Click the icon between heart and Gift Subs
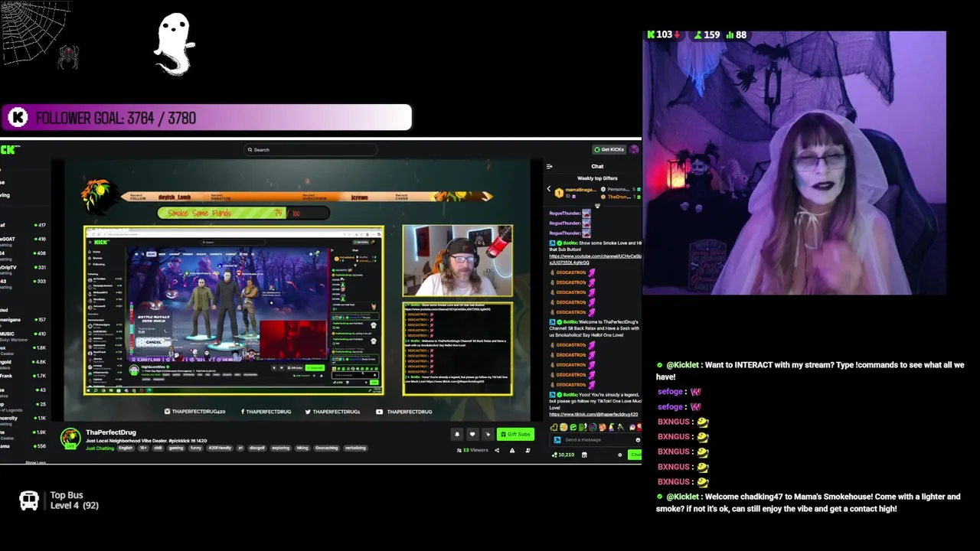980x551 pixels. [488, 435]
